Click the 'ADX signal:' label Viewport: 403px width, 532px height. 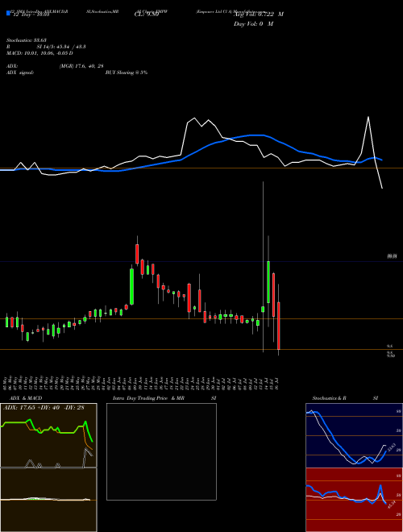[x=20, y=73]
